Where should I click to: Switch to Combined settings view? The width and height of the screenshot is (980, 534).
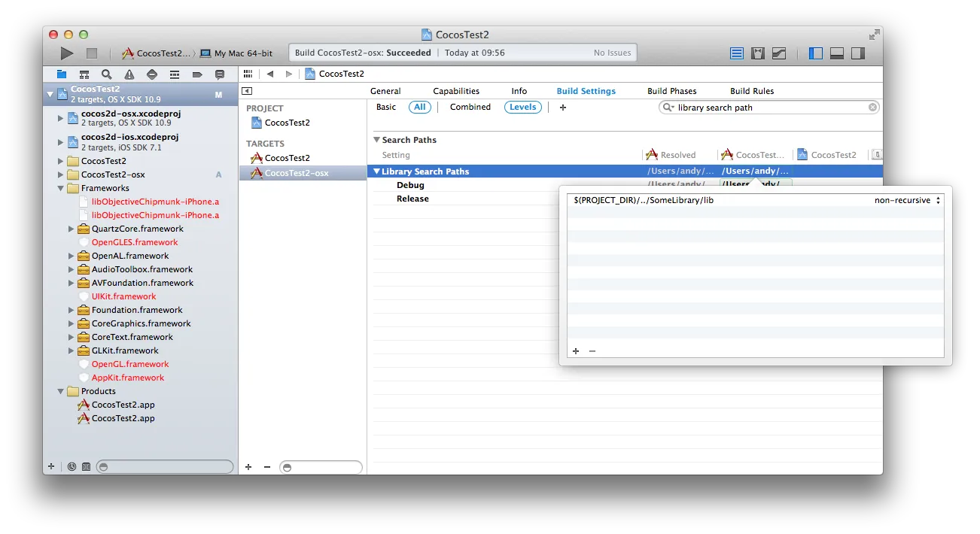[470, 107]
